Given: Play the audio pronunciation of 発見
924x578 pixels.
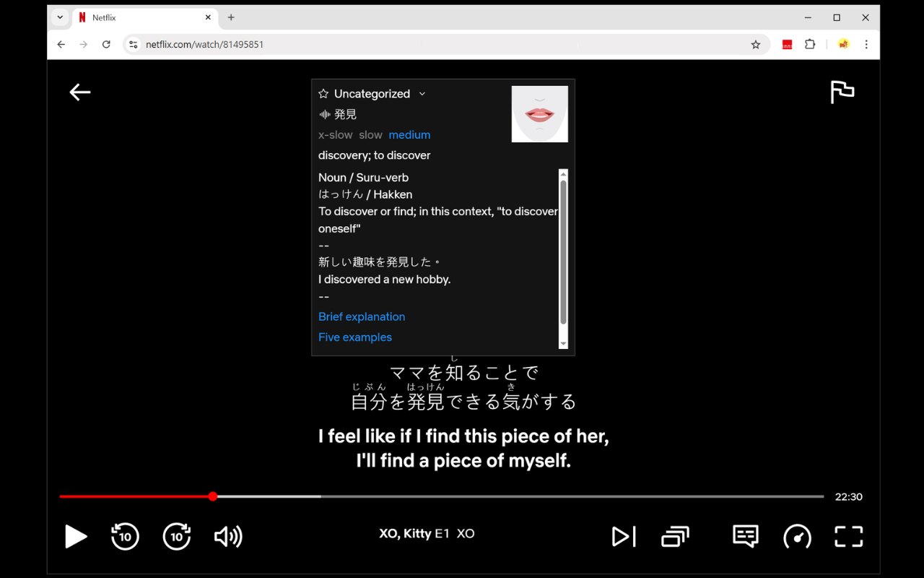Looking at the screenshot, I should point(324,114).
